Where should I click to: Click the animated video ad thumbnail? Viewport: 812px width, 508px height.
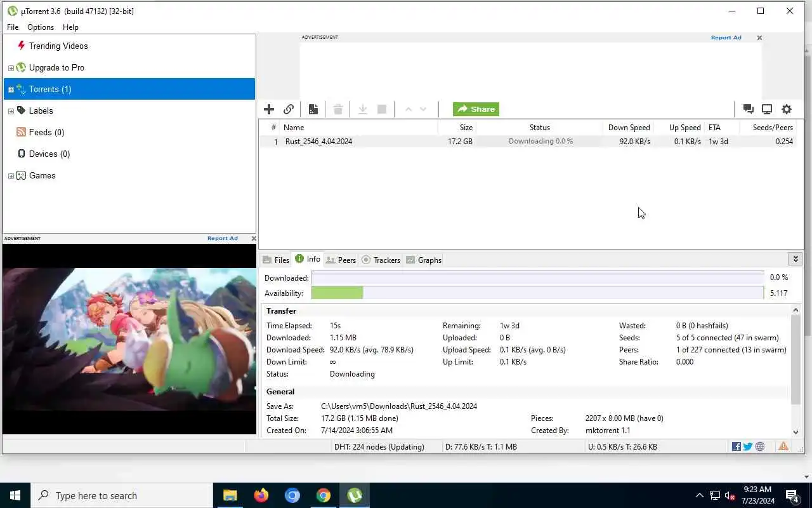[x=129, y=339]
